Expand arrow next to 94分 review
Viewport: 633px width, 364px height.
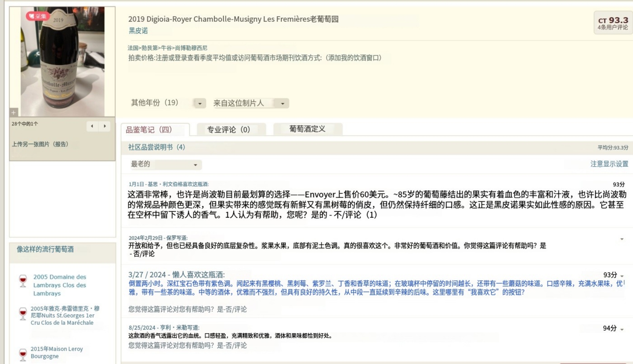[622, 330]
